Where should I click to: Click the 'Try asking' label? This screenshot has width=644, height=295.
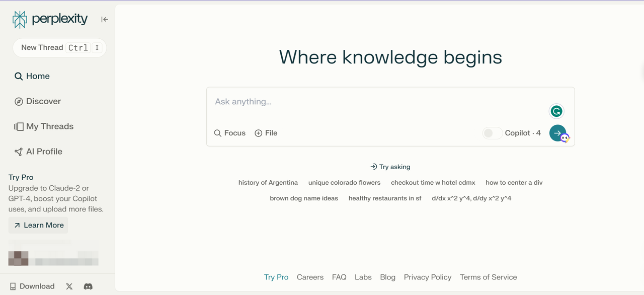click(390, 167)
